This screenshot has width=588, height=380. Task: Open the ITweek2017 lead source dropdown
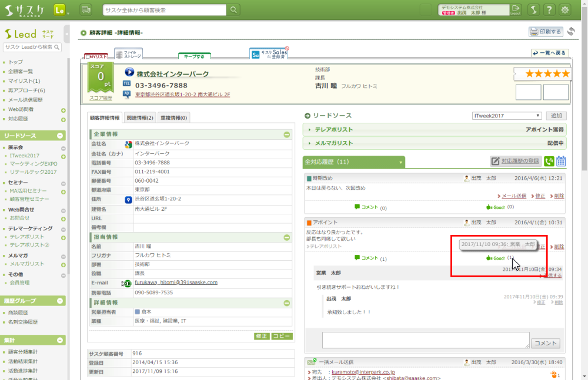507,116
